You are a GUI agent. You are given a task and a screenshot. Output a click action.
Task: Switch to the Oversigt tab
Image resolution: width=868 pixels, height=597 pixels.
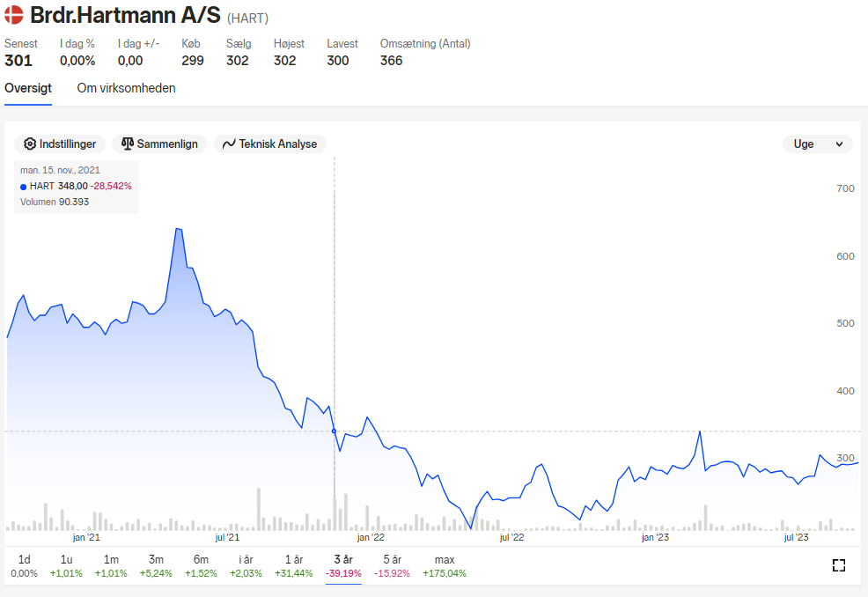coord(28,89)
